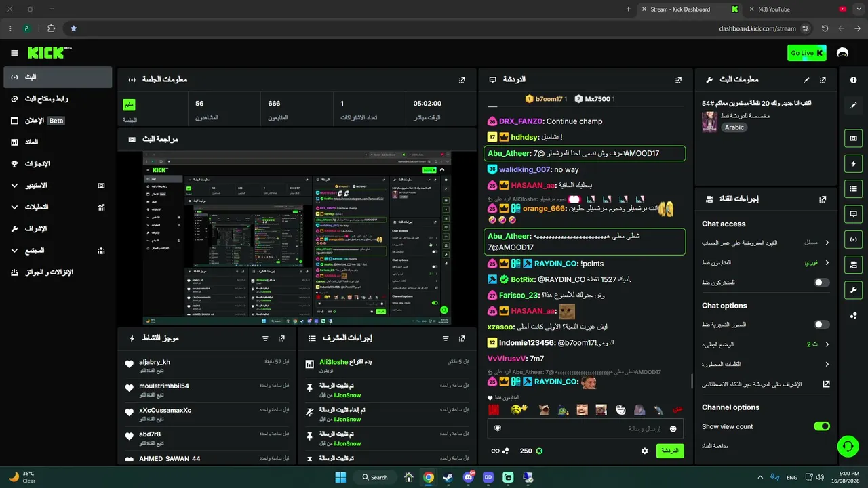Expand the المجتمع sidebar section
This screenshot has height=488, width=868.
[57, 251]
